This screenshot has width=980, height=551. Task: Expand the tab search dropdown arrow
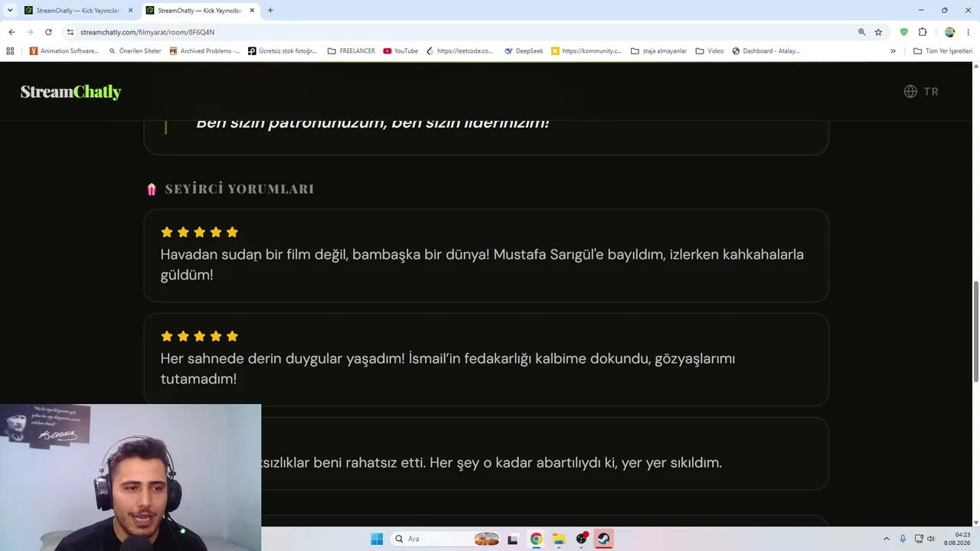coord(9,10)
